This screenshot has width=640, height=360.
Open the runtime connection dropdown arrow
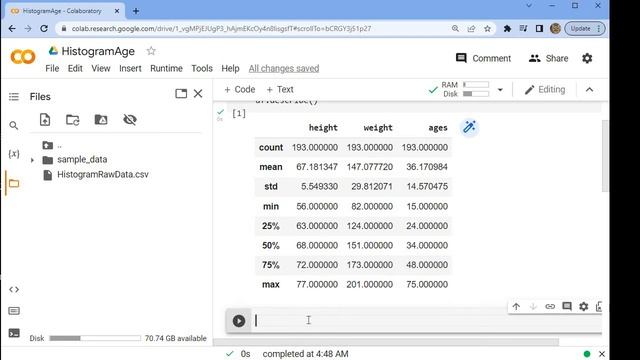500,90
